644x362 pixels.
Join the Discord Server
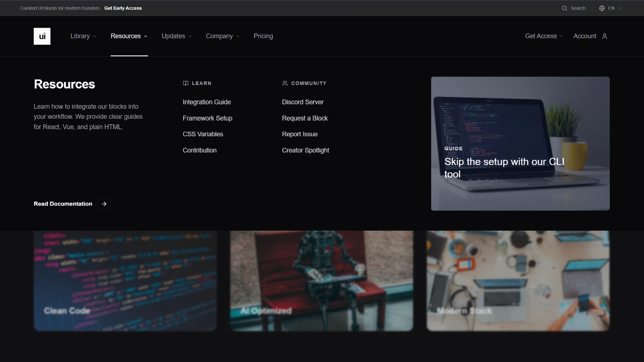pyautogui.click(x=302, y=102)
